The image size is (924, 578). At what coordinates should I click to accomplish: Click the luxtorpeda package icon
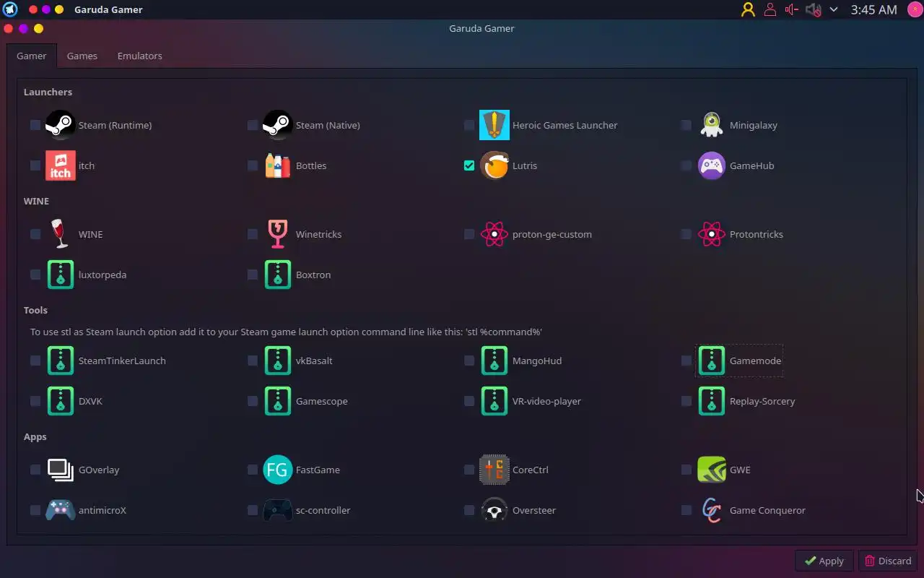pyautogui.click(x=60, y=275)
